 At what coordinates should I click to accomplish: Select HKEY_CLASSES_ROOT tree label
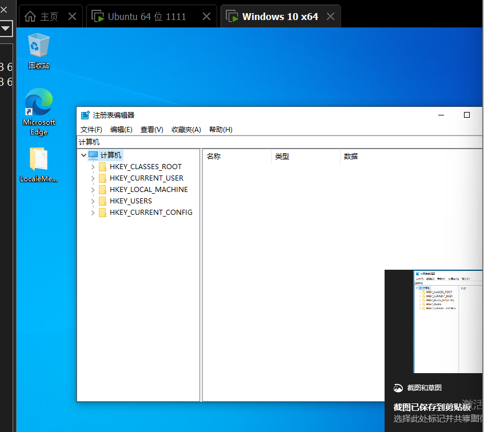point(146,167)
